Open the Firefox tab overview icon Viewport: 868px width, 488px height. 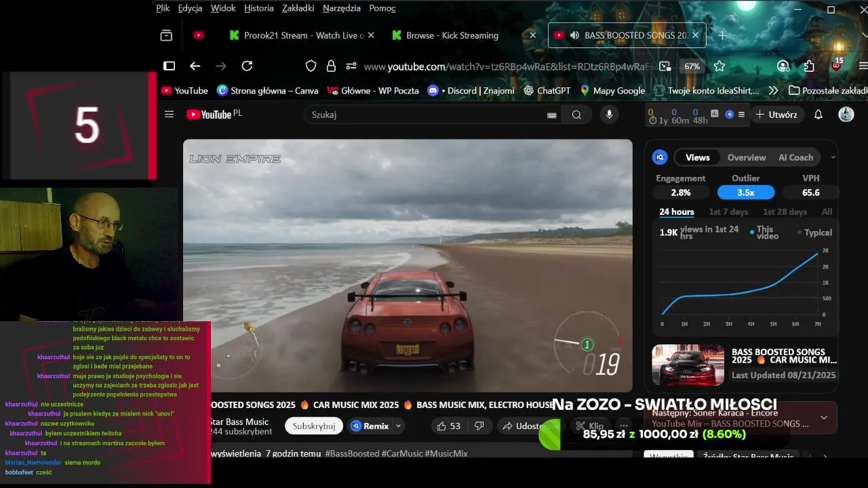pos(166,35)
